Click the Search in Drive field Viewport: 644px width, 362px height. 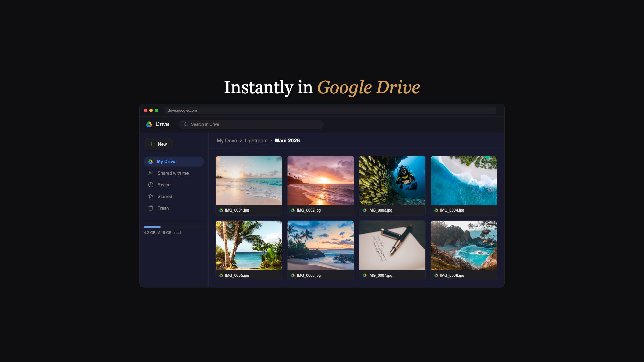click(x=251, y=124)
